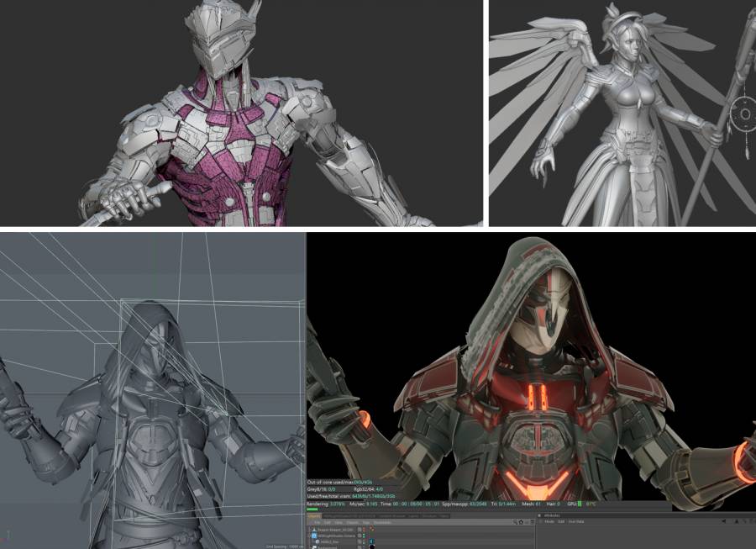This screenshot has height=549, width=756.
Task: Click the up arrow icon in Attributes panel
Action: point(737,521)
